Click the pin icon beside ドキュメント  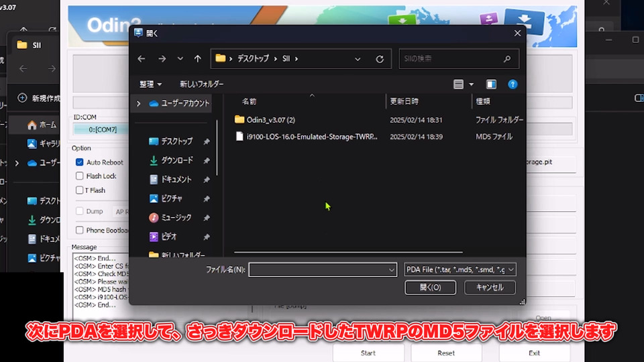tap(206, 180)
